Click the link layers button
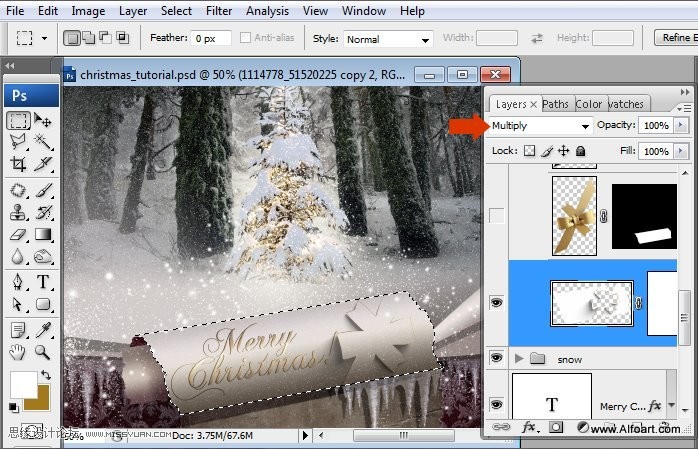Viewport: 698px width, 449px height. click(501, 427)
